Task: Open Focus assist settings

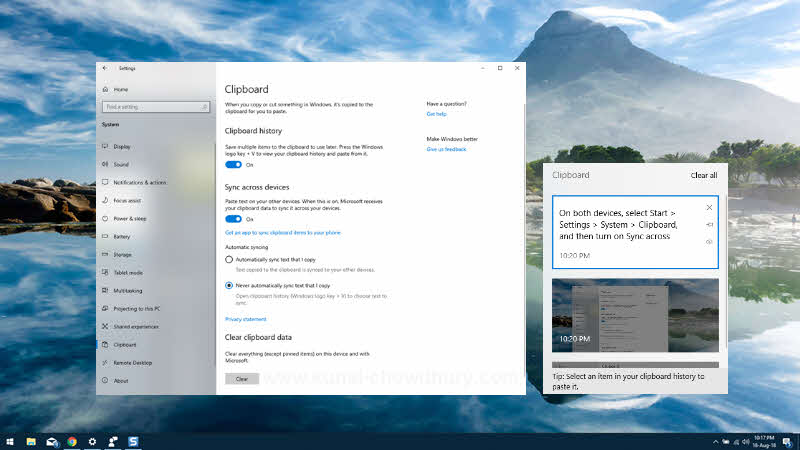Action: 121,201
